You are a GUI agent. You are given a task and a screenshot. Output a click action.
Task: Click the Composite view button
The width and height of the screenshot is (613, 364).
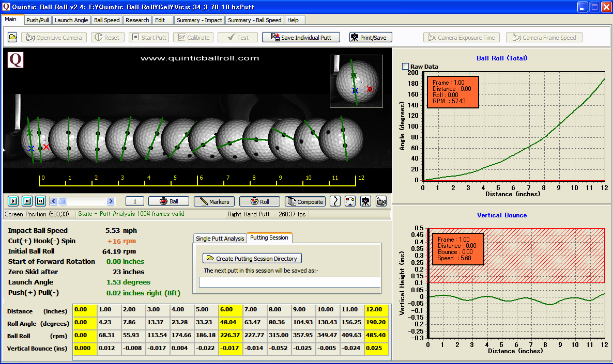305,201
